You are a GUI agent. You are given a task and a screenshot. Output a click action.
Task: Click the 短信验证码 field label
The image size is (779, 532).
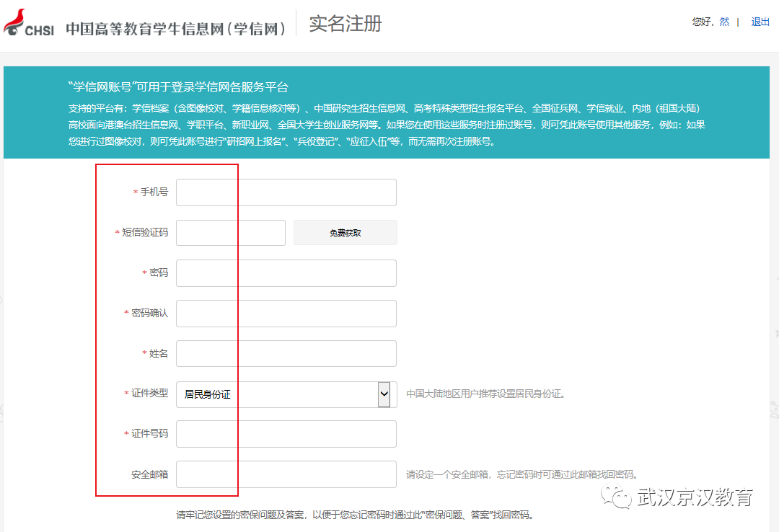point(145,232)
